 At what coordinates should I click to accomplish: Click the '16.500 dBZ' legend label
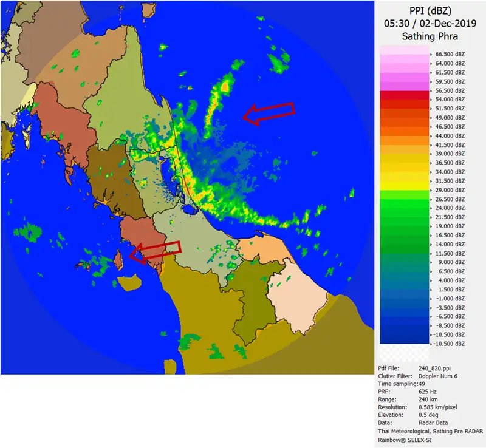click(x=450, y=235)
